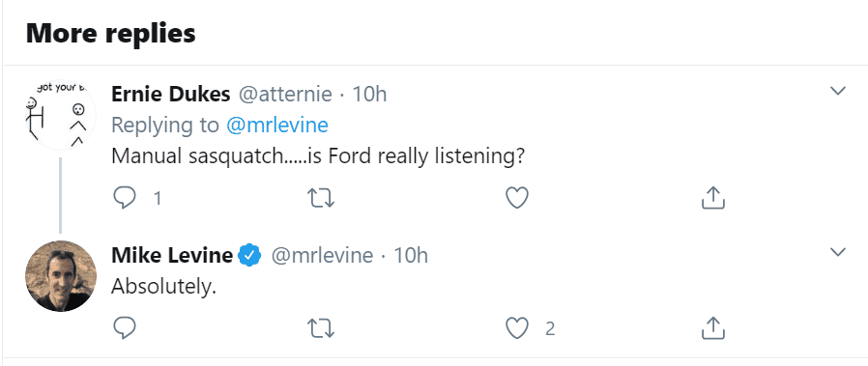Open the Manual sasquatch tweet text
Viewport: 868px width, 366px height.
coord(318,156)
